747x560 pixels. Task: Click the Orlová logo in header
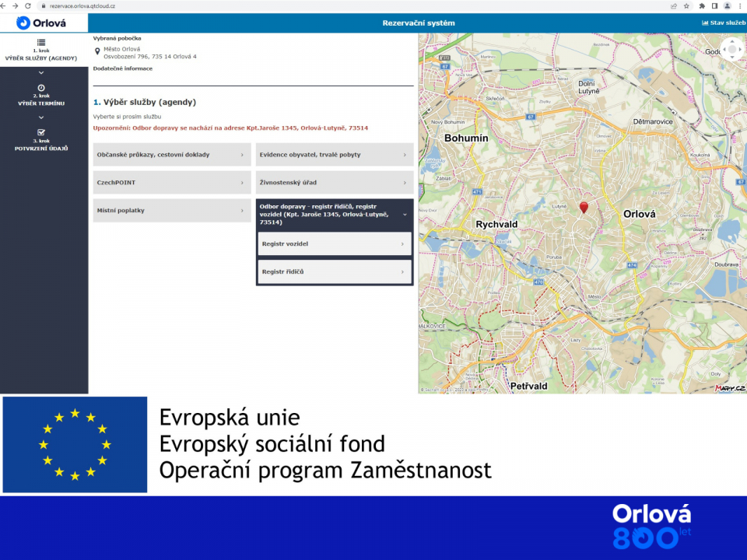41,23
